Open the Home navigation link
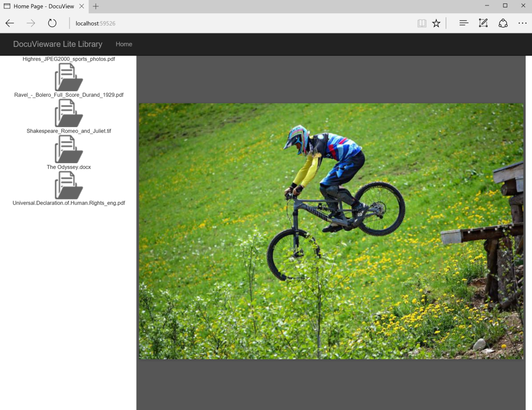Image resolution: width=532 pixels, height=410 pixels. (124, 44)
